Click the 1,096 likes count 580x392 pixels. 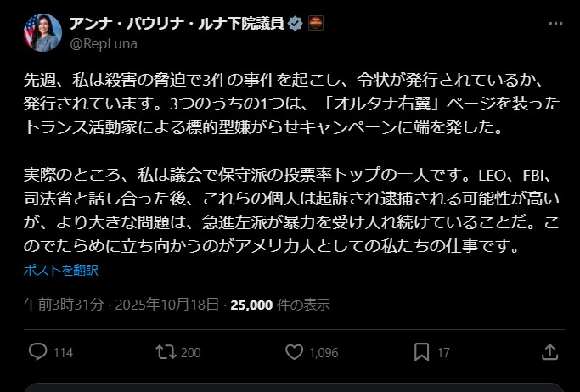coord(324,353)
